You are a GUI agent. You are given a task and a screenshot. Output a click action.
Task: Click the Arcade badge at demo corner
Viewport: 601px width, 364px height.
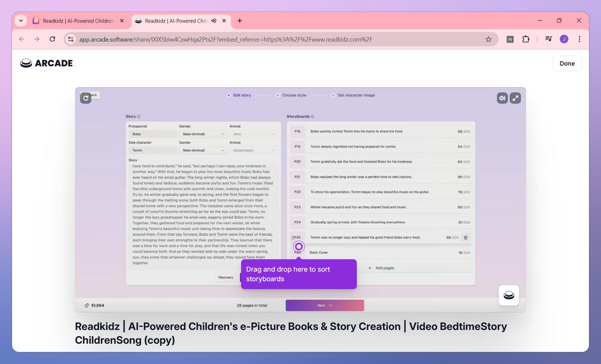509,295
